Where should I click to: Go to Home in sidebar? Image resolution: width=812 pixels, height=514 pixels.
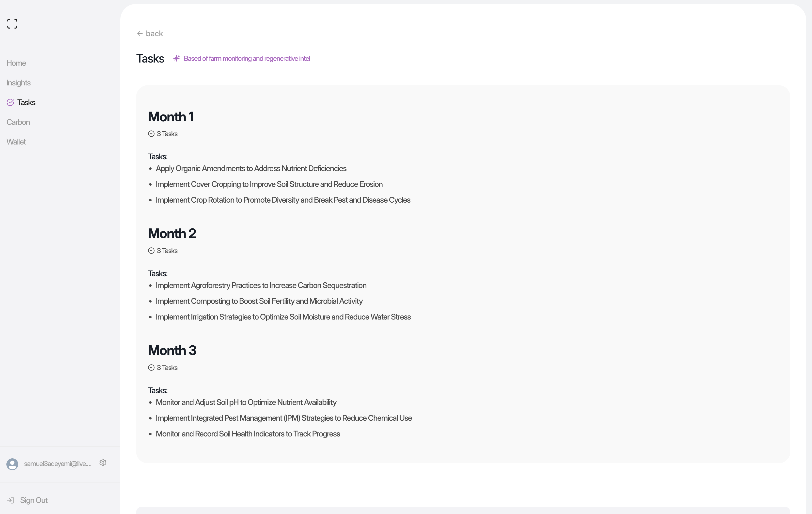(16, 63)
